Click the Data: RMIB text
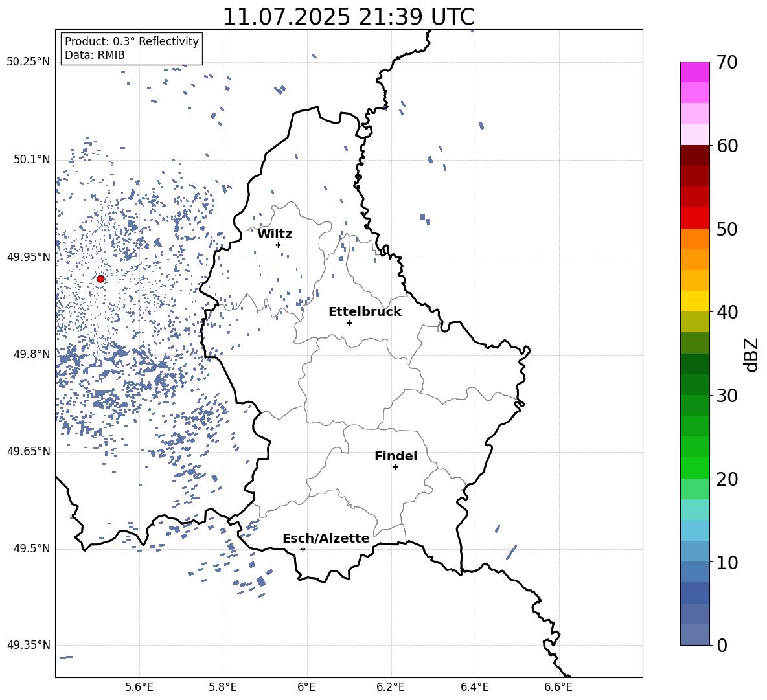Image resolution: width=767 pixels, height=700 pixels. [x=95, y=55]
